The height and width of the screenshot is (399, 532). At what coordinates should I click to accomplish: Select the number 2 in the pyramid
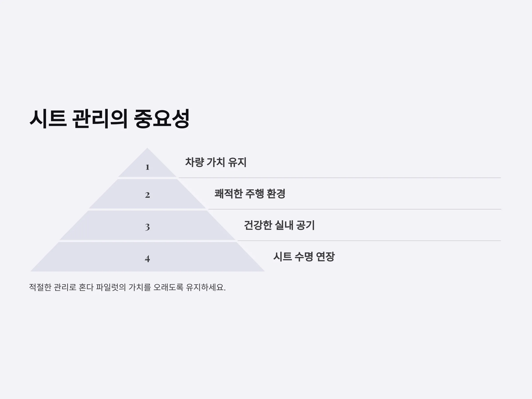(x=147, y=195)
